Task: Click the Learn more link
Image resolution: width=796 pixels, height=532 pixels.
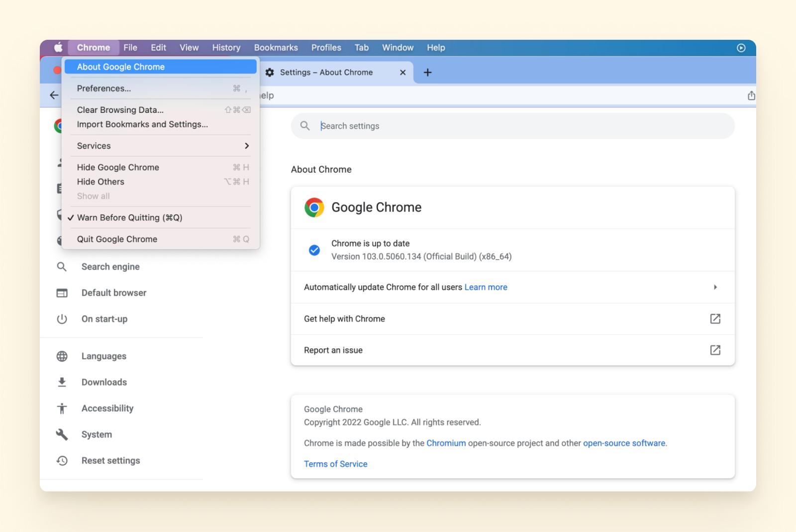Action: [486, 287]
